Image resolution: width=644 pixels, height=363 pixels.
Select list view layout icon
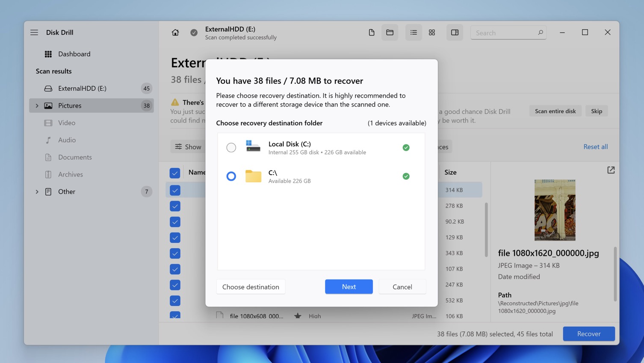click(x=414, y=33)
